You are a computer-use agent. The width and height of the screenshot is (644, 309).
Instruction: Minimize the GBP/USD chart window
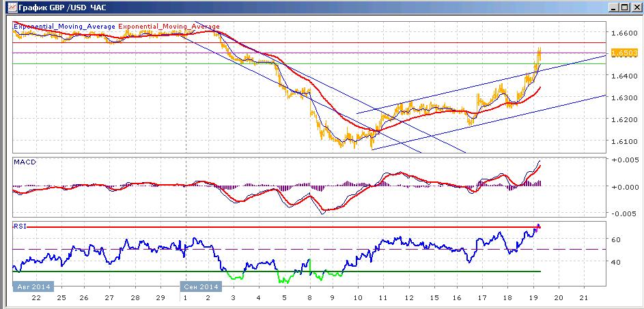(613, 8)
